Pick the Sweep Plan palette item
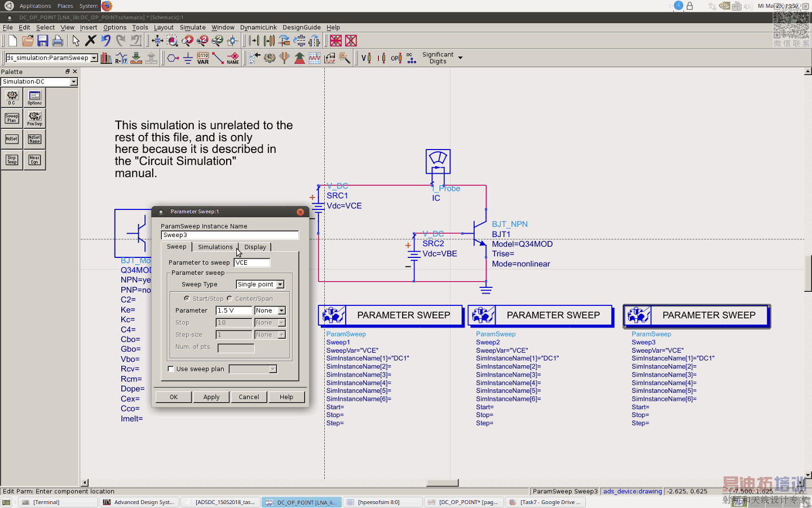Screen dimensions: 812x508 pos(12,118)
